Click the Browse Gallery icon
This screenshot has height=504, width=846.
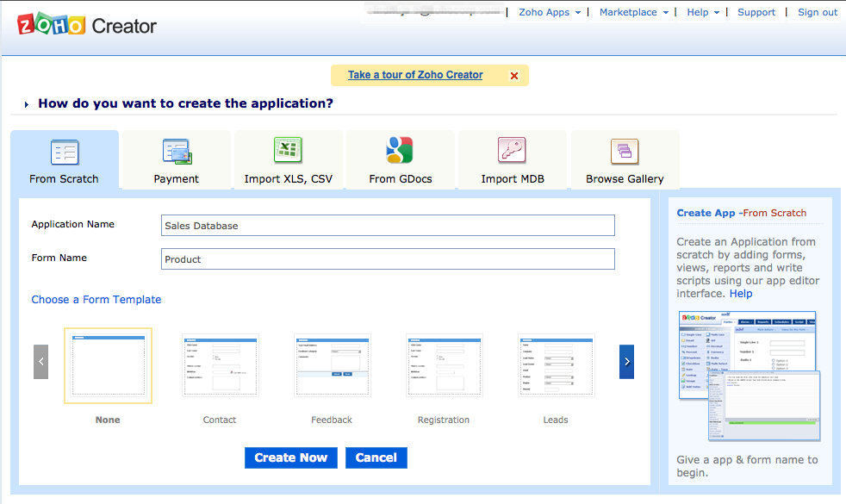click(x=625, y=152)
